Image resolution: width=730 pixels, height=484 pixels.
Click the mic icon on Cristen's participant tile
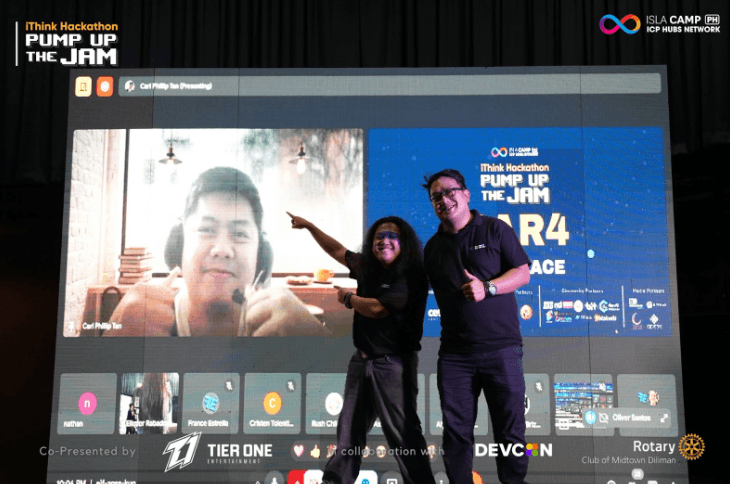pos(289,384)
